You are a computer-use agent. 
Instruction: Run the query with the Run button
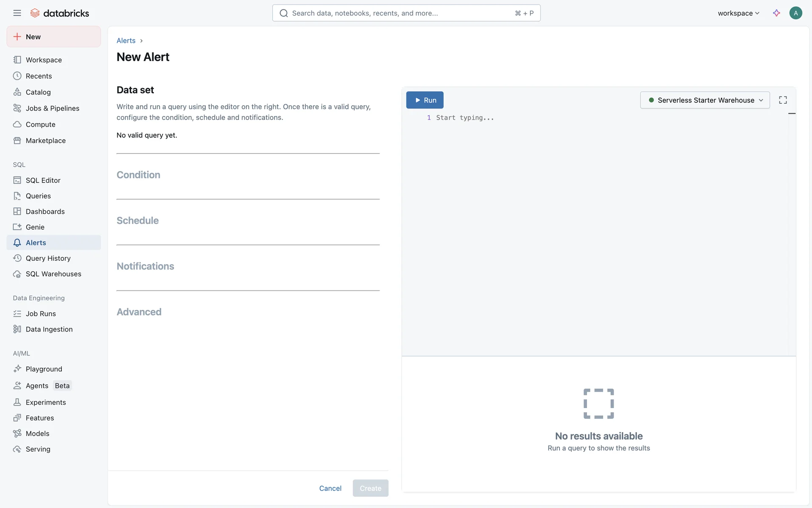(425, 100)
